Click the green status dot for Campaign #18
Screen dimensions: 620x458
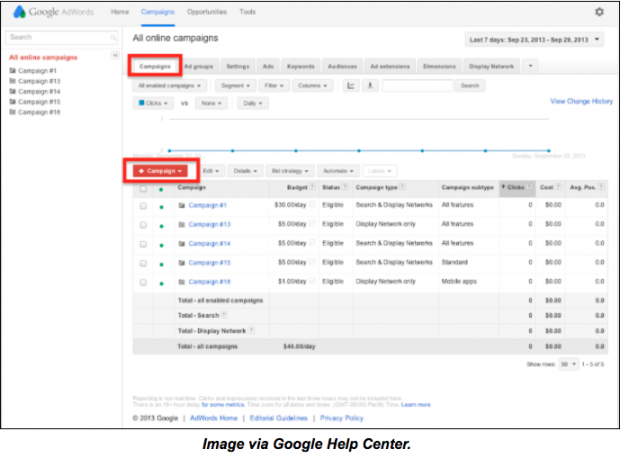point(161,284)
